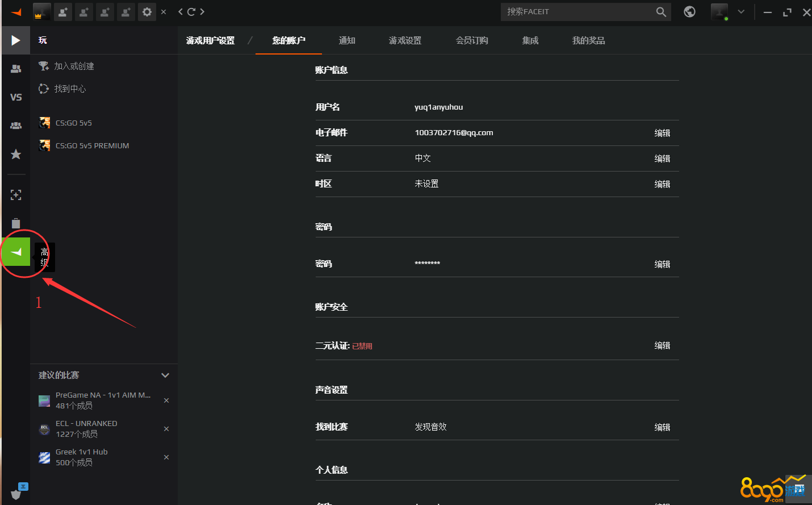Open 加入或创建 in the sidebar
Screen dimensions: 812x505
[x=74, y=66]
